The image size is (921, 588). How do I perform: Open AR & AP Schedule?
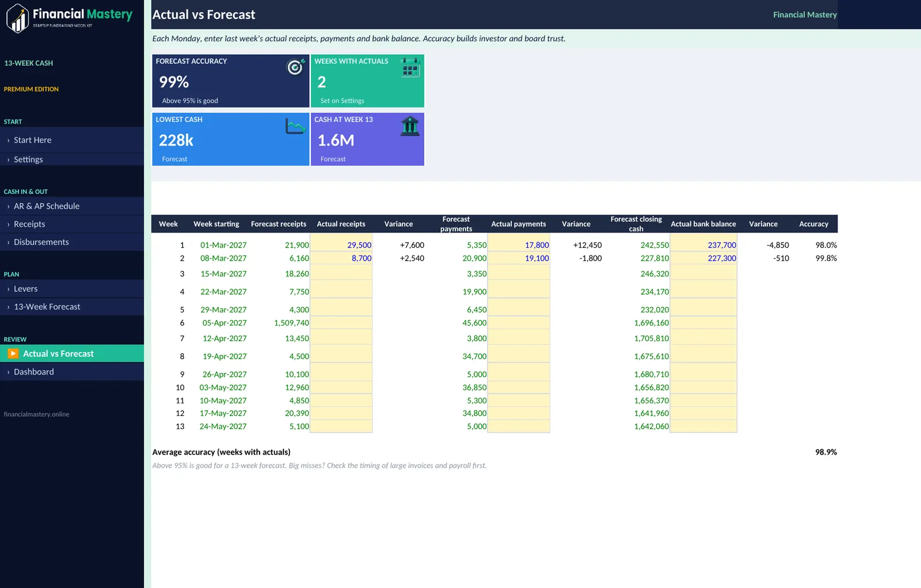coord(72,206)
